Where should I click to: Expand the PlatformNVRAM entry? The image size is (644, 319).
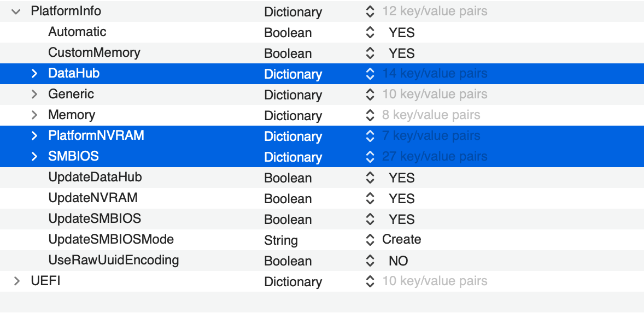coord(36,136)
